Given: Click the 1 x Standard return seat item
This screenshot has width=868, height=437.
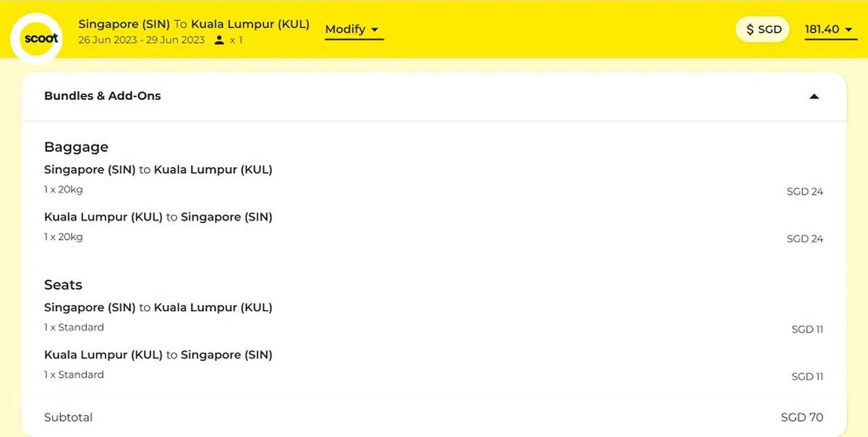Looking at the screenshot, I should [74, 375].
